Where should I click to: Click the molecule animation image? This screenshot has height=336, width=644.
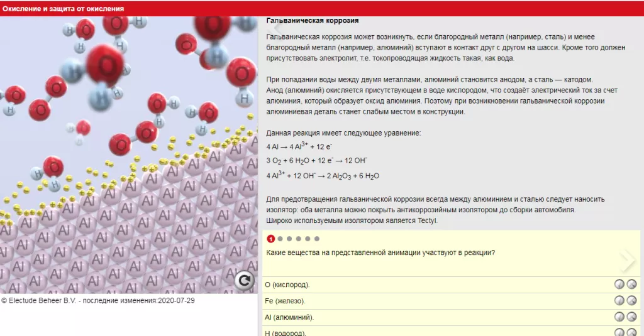coord(128,154)
